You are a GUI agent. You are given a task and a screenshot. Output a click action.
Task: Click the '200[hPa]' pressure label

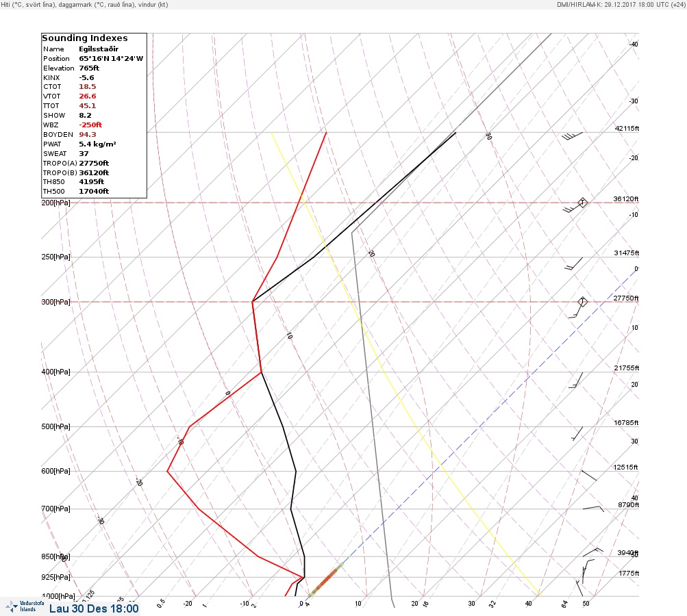point(55,203)
